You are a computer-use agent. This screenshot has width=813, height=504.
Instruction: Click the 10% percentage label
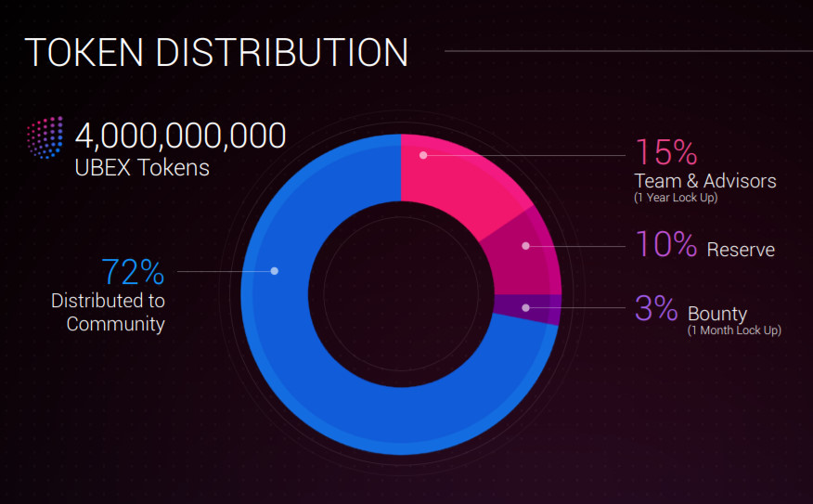pos(666,244)
